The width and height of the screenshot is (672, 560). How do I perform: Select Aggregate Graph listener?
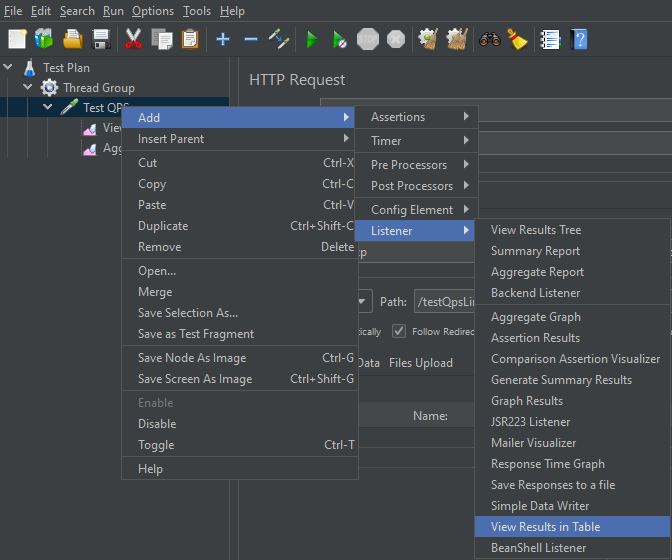tap(572, 317)
